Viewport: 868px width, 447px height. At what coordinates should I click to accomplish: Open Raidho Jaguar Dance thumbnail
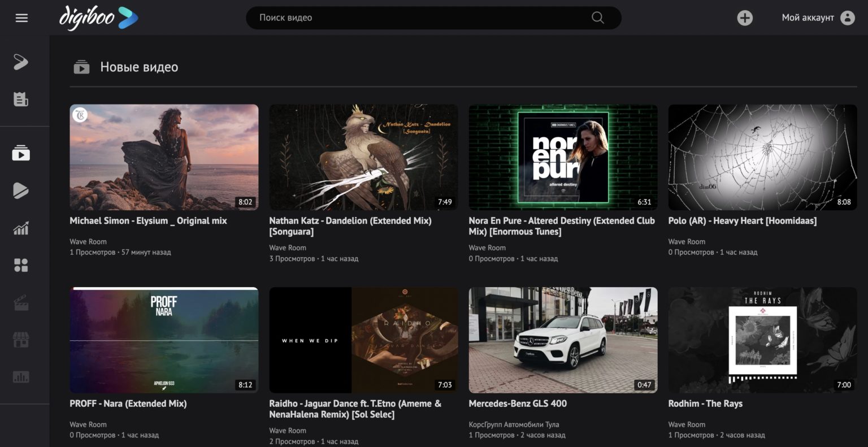click(363, 340)
